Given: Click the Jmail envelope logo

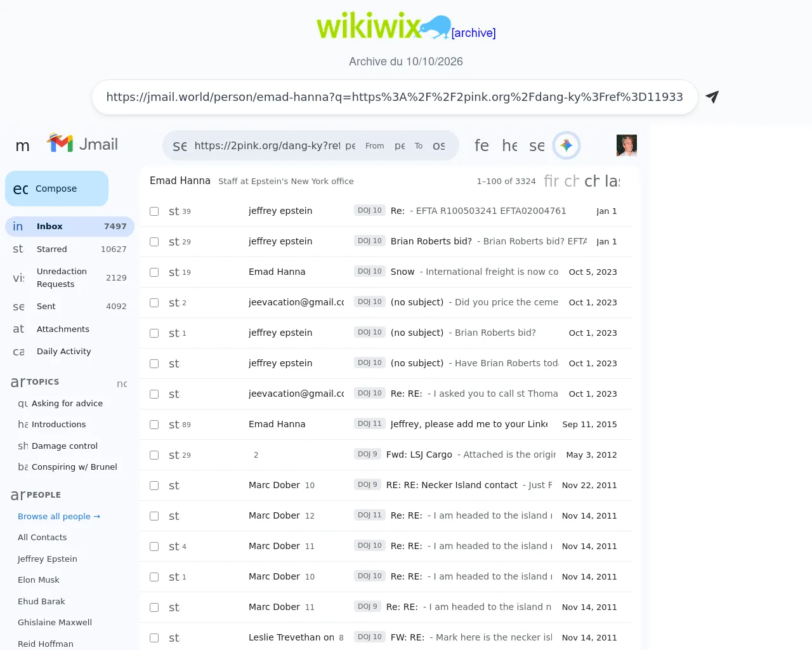Looking at the screenshot, I should click(x=82, y=143).
